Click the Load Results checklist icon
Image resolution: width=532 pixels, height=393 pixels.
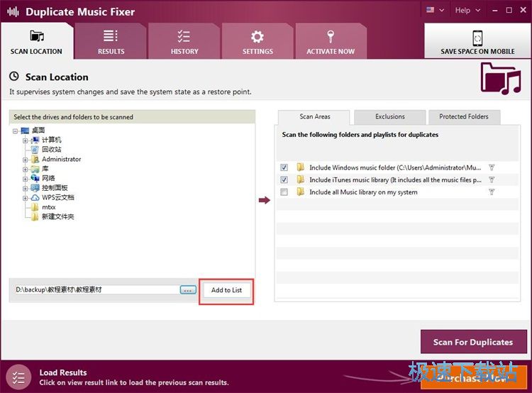coord(18,377)
